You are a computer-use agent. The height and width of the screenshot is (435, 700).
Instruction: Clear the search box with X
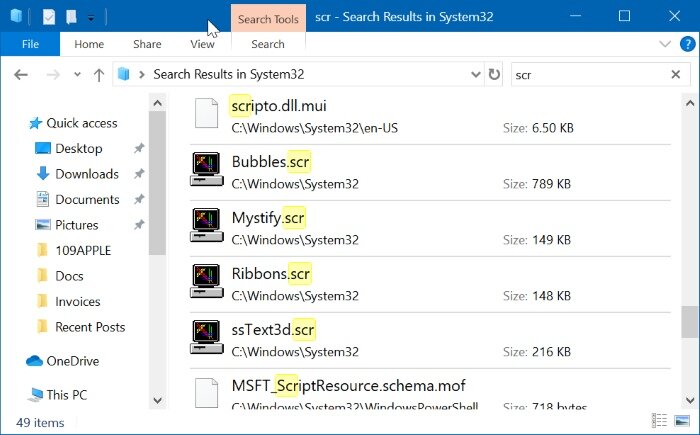coord(676,74)
